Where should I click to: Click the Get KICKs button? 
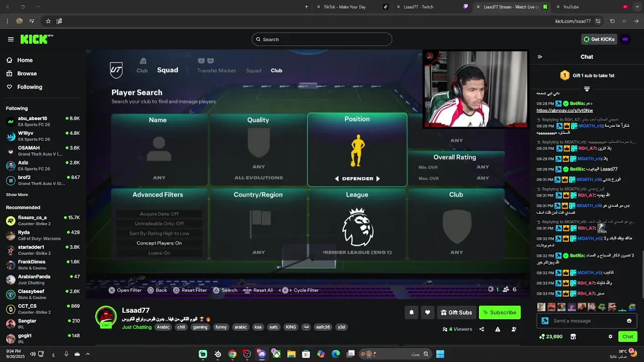[599, 39]
